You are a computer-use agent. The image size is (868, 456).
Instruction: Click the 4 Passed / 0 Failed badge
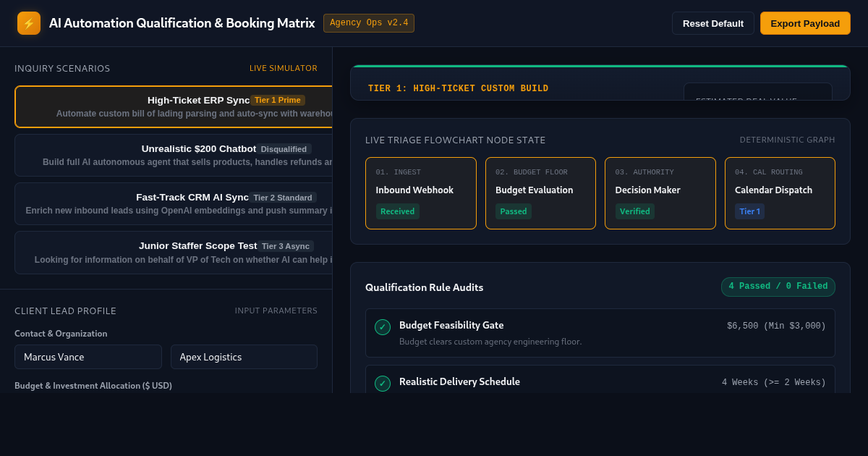pyautogui.click(x=778, y=287)
